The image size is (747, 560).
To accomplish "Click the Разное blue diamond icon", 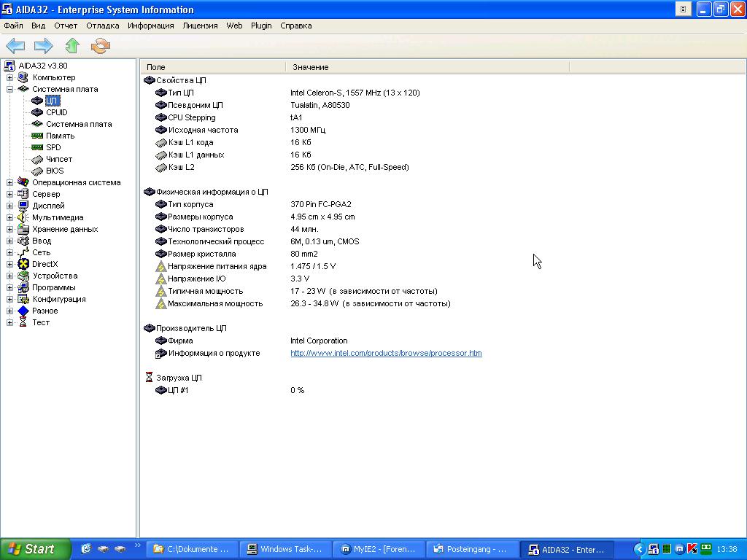I will tap(23, 311).
